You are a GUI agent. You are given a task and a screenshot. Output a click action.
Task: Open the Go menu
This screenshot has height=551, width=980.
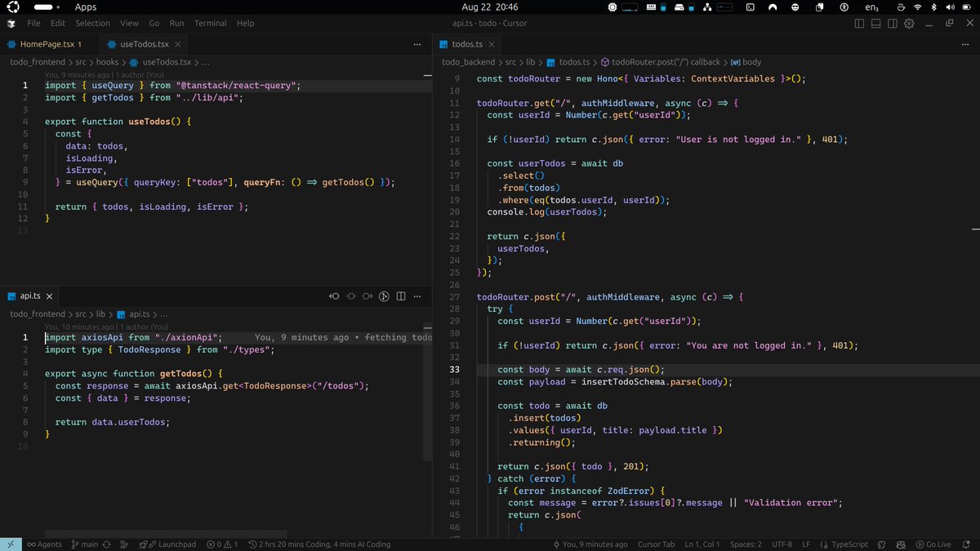(x=154, y=24)
